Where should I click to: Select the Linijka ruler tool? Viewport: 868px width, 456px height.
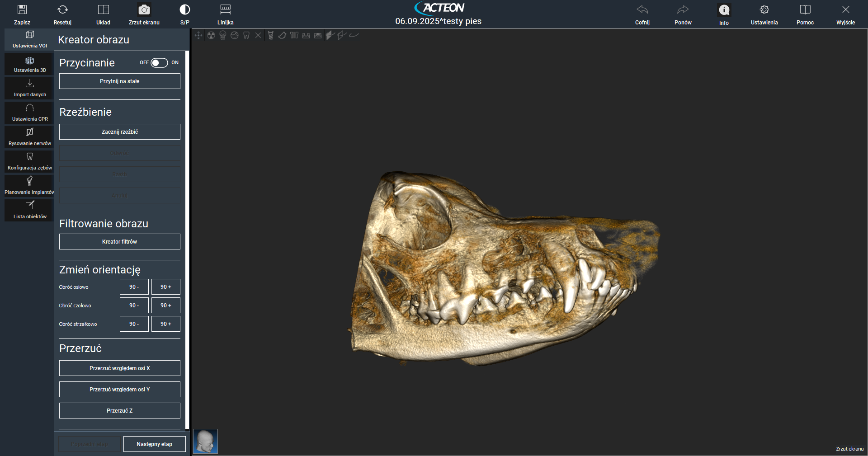(x=225, y=10)
